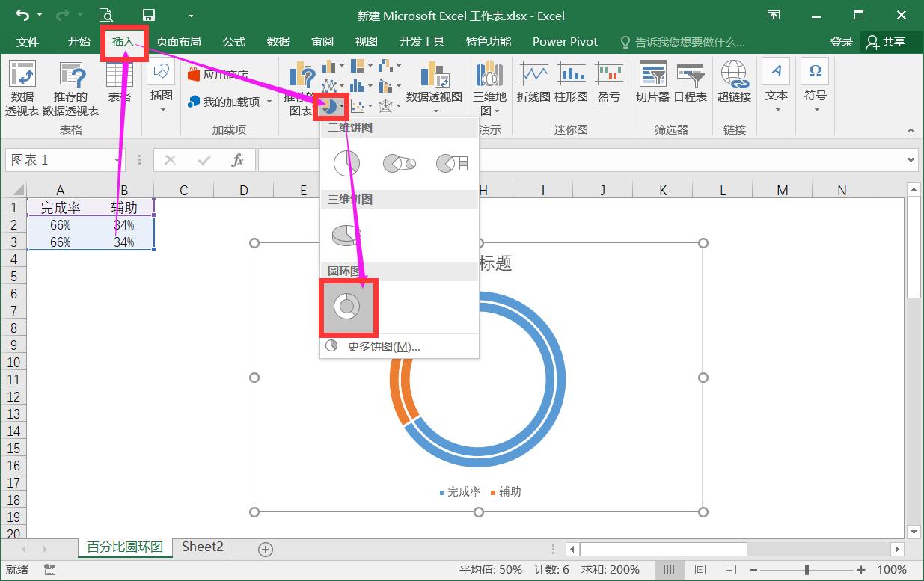Pick the first 2D pie chart icon
Screen dimensions: 924x581
[x=346, y=163]
